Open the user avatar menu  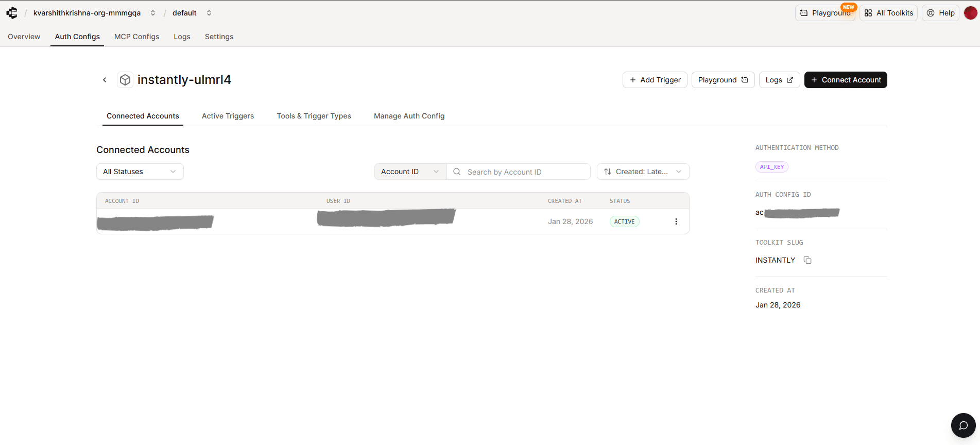tap(970, 13)
